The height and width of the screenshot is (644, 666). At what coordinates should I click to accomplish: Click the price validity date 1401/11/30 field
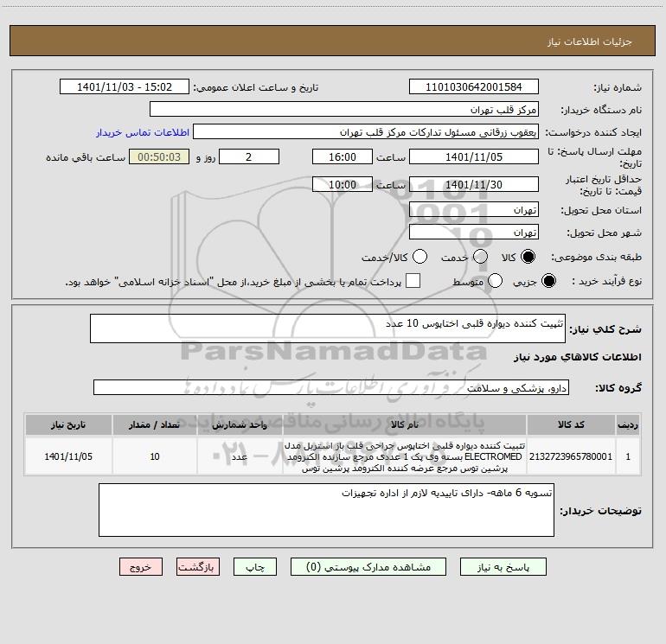click(474, 185)
